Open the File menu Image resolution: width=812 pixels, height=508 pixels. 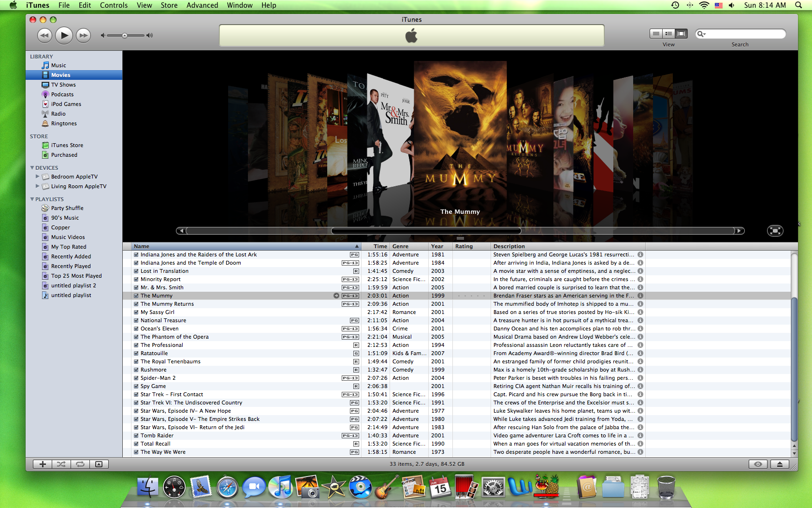click(x=64, y=5)
